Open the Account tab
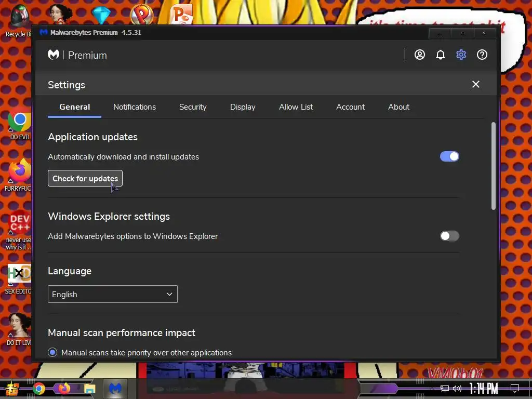This screenshot has height=399, width=532. pos(351,107)
